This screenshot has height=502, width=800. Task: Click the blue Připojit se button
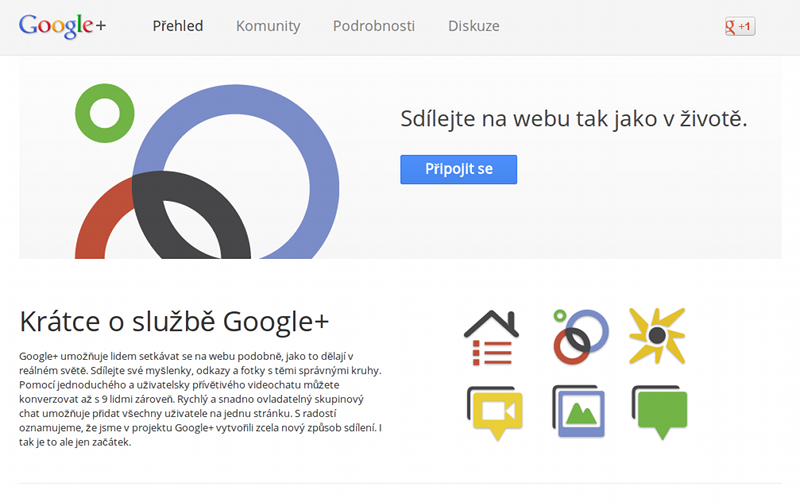tap(458, 169)
